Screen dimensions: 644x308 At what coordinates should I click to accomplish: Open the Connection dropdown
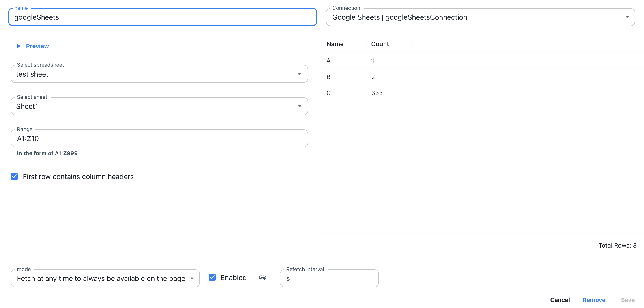point(480,17)
